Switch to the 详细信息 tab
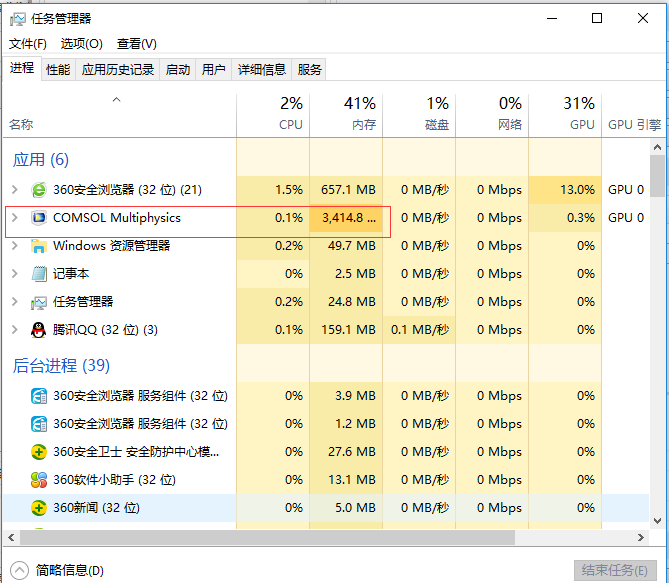The image size is (669, 583). [x=262, y=69]
